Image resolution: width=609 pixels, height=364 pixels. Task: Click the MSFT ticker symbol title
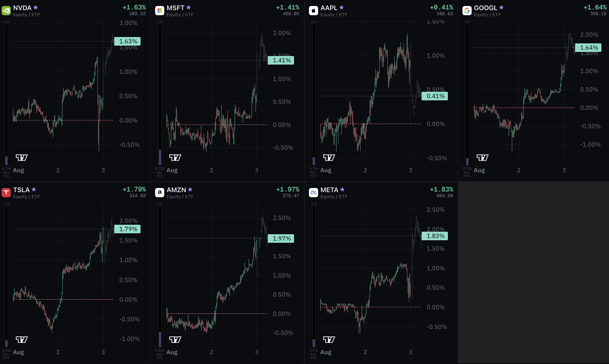pos(175,8)
